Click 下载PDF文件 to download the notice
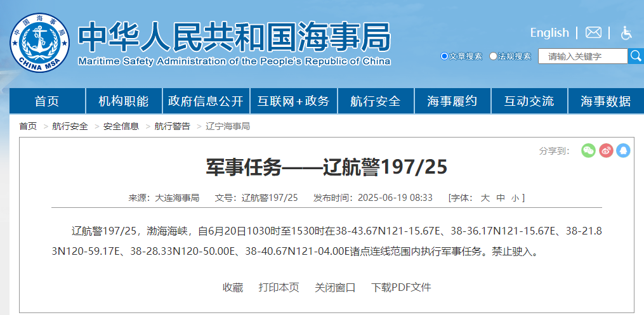Image resolution: width=644 pixels, height=315 pixels. pos(401,287)
